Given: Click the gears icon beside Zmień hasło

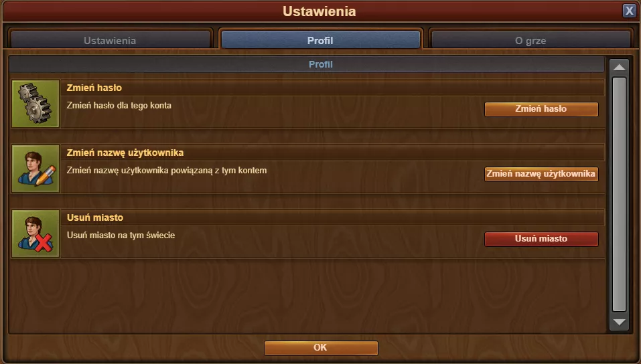Looking at the screenshot, I should 35,104.
